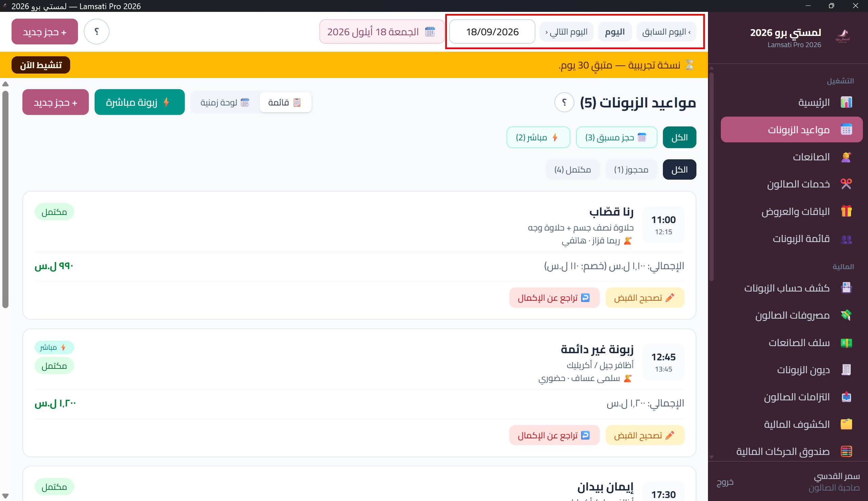
Task: Select teal الكل booking-type filter
Action: [679, 137]
